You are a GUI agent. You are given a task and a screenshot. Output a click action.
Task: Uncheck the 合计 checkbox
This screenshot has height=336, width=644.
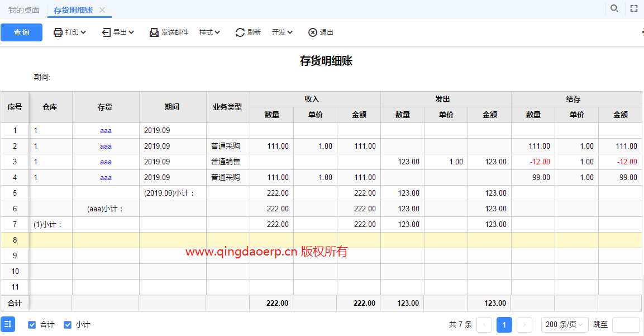32,325
